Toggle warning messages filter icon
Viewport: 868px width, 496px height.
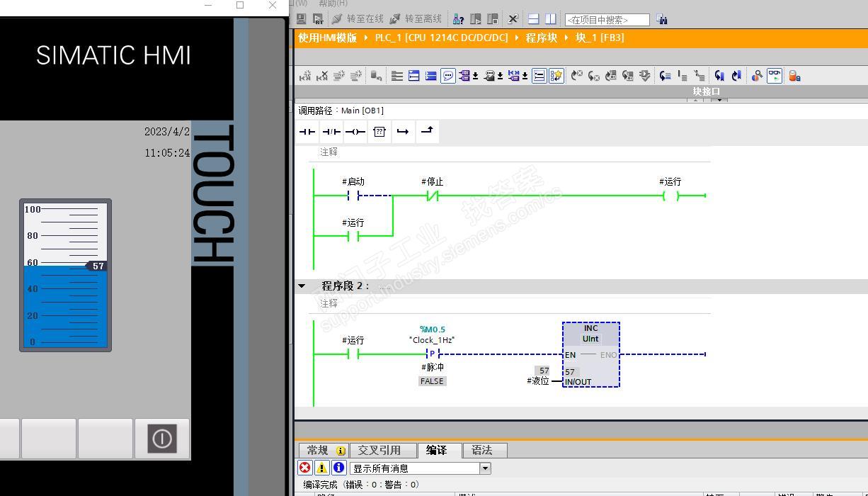pyautogui.click(x=321, y=468)
